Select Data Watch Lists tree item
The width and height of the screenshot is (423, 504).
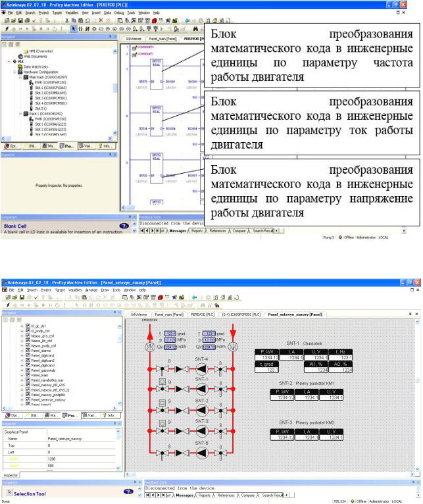[x=36, y=67]
